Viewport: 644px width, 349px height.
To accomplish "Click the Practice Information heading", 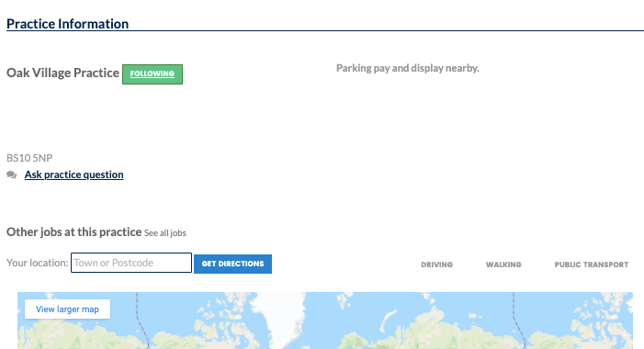I will click(x=67, y=23).
